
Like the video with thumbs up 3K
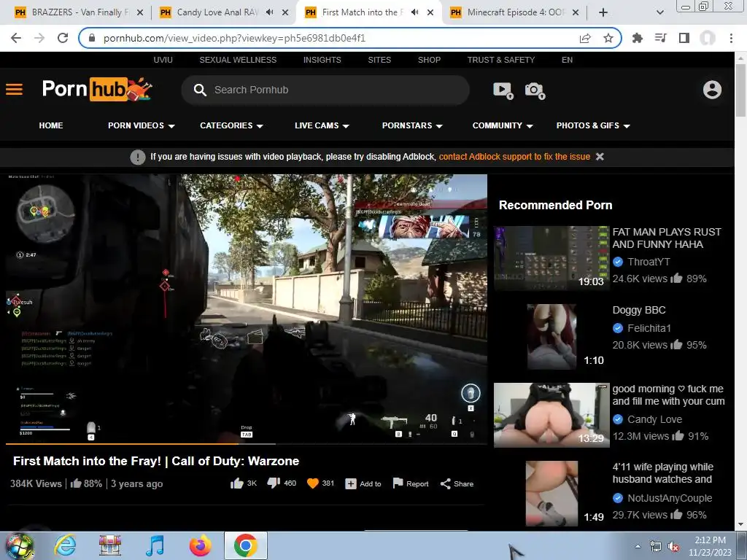tap(237, 483)
